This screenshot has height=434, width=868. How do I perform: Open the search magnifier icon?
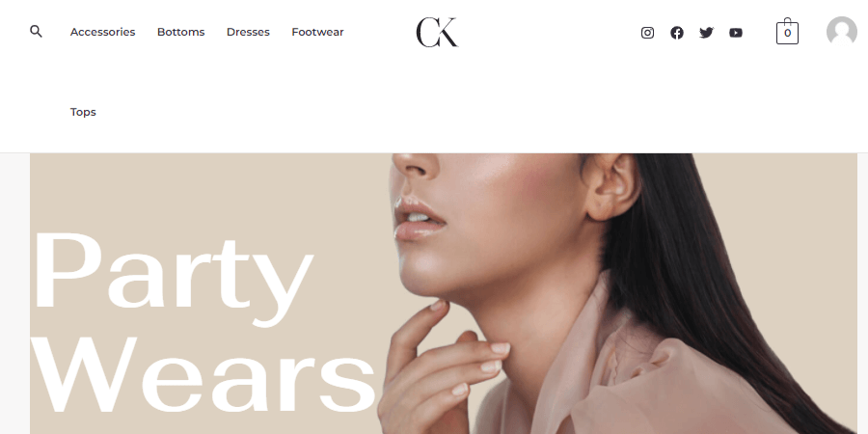(x=36, y=32)
